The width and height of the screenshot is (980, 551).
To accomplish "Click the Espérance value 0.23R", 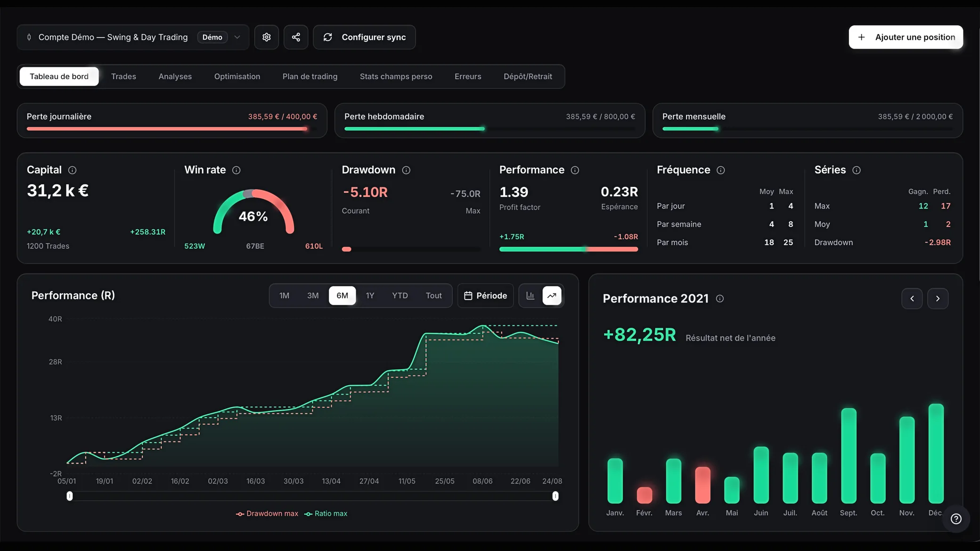I will pyautogui.click(x=619, y=192).
